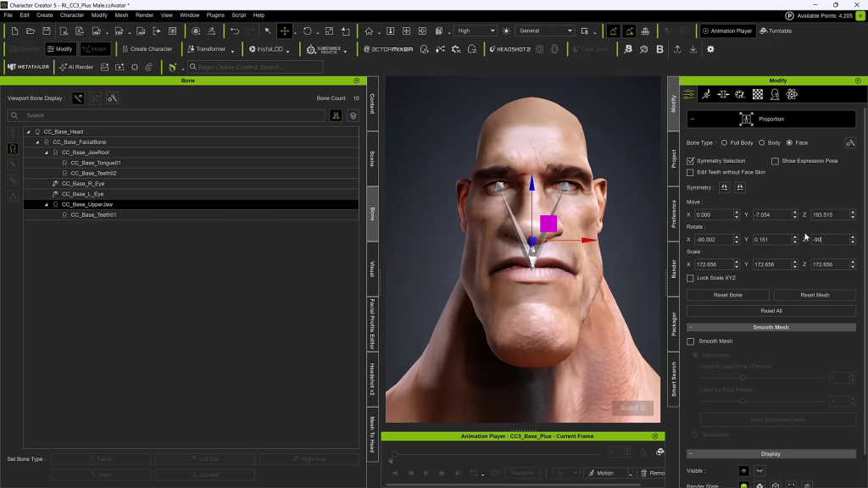Open the Turntable view
This screenshot has height=488, width=868.
(775, 31)
